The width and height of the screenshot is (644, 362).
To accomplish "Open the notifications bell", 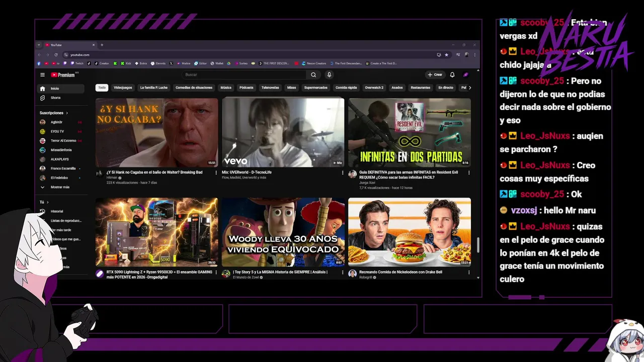I will (x=452, y=75).
